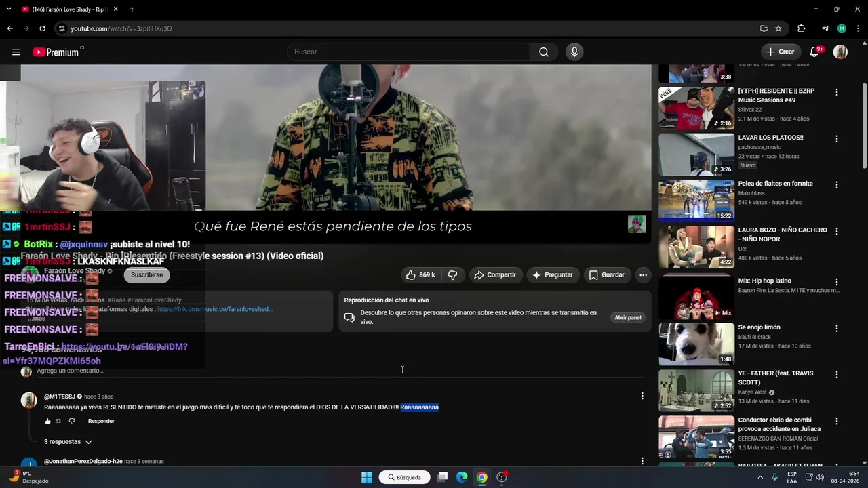
Task: Open the lnk.dmsmusic.com description link
Action: [215, 309]
